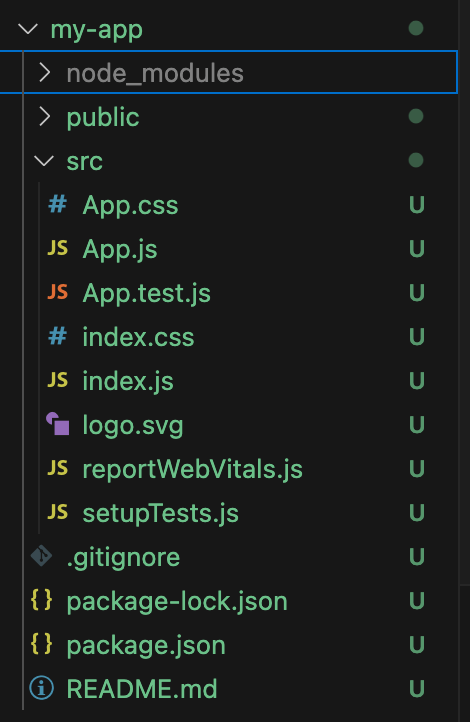Click the braces icon of package.json
470x722 pixels.
(41, 644)
